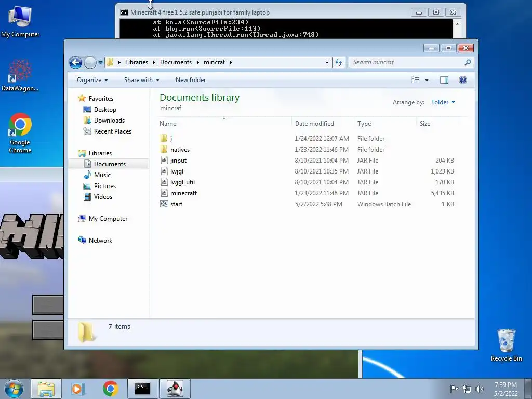The height and width of the screenshot is (399, 532).
Task: Click Windows Explorer taskbar icon
Action: click(46, 389)
